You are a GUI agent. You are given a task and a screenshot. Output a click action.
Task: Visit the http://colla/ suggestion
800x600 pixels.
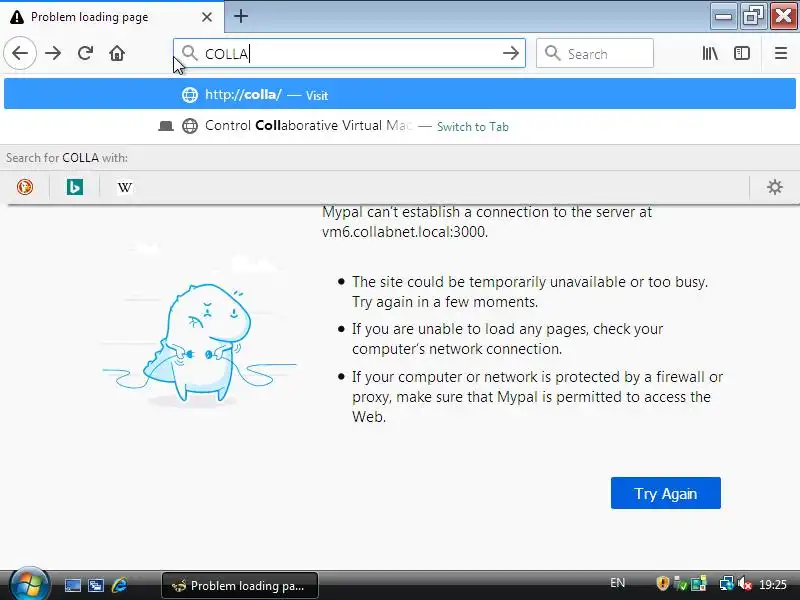[x=400, y=94]
